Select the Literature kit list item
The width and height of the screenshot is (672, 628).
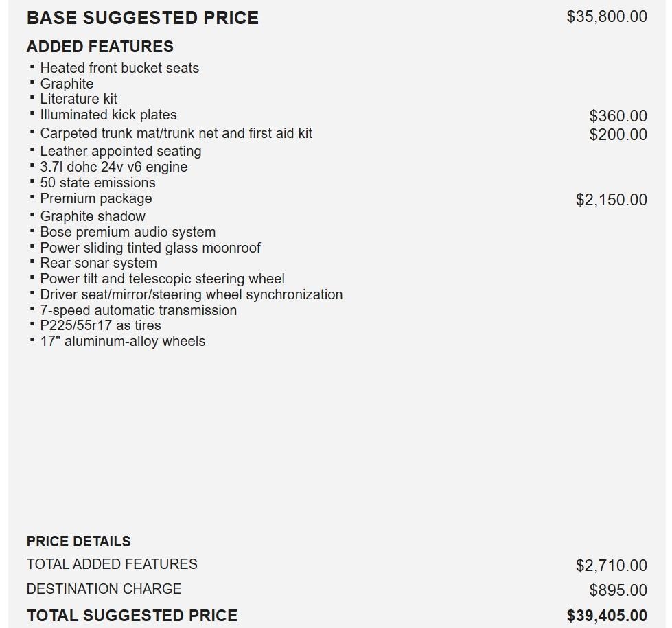pos(78,99)
